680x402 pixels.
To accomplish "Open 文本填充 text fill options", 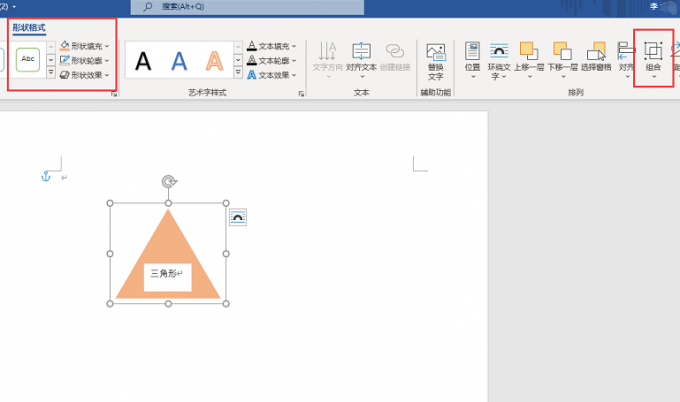I will tap(271, 46).
